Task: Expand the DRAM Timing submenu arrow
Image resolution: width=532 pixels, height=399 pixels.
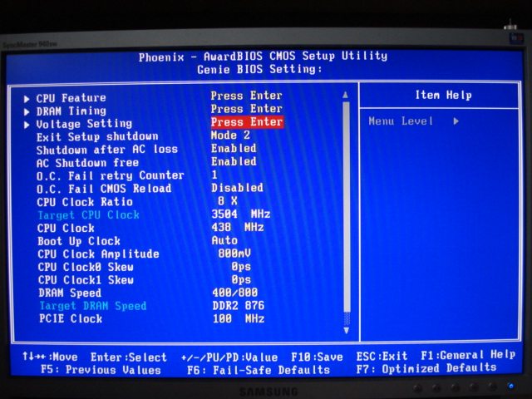Action: [x=27, y=111]
